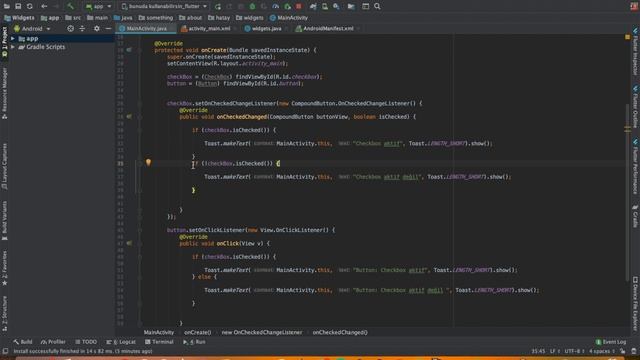Open the device selector dropdown
Image resolution: width=640 pixels, height=360 pixels.
[x=164, y=6]
